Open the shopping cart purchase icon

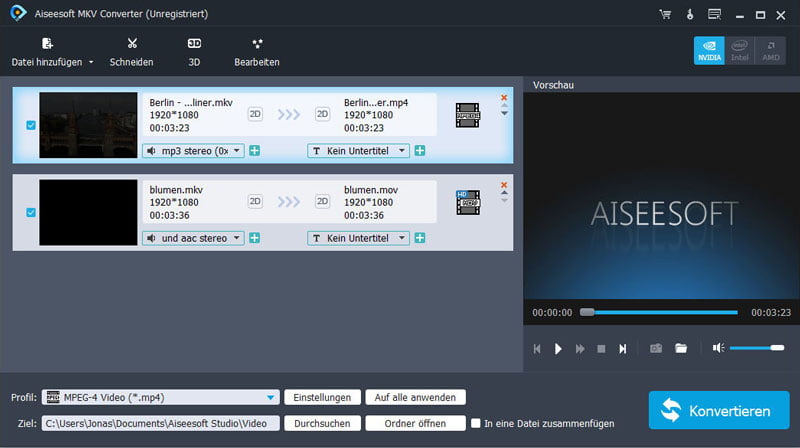pos(665,14)
